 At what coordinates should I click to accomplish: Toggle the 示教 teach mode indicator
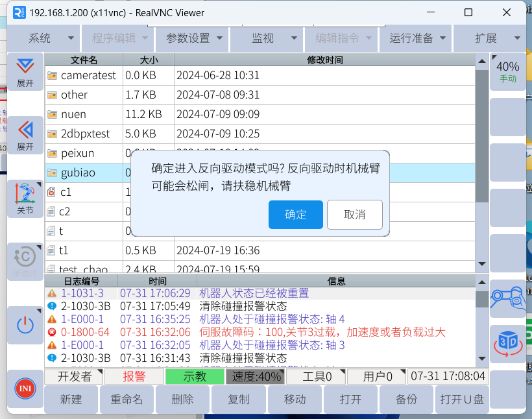[194, 377]
